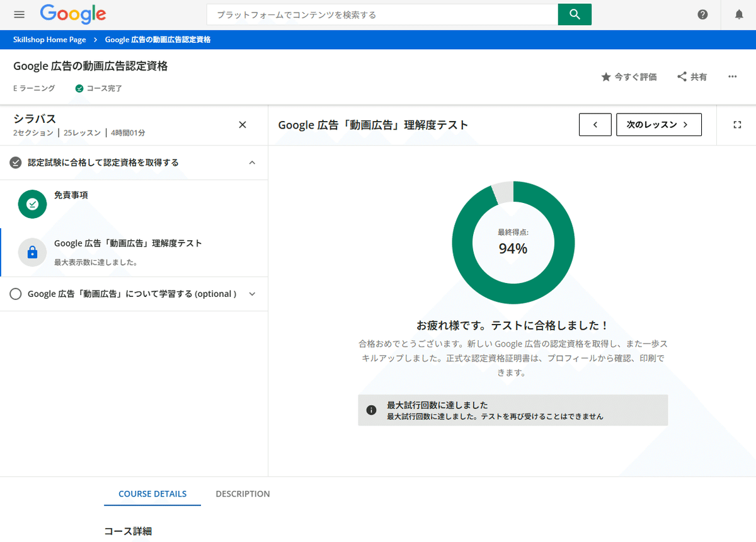This screenshot has width=756, height=542.
Task: Select Google 広告「動画広告」理解度テスト lesson
Action: 134,252
